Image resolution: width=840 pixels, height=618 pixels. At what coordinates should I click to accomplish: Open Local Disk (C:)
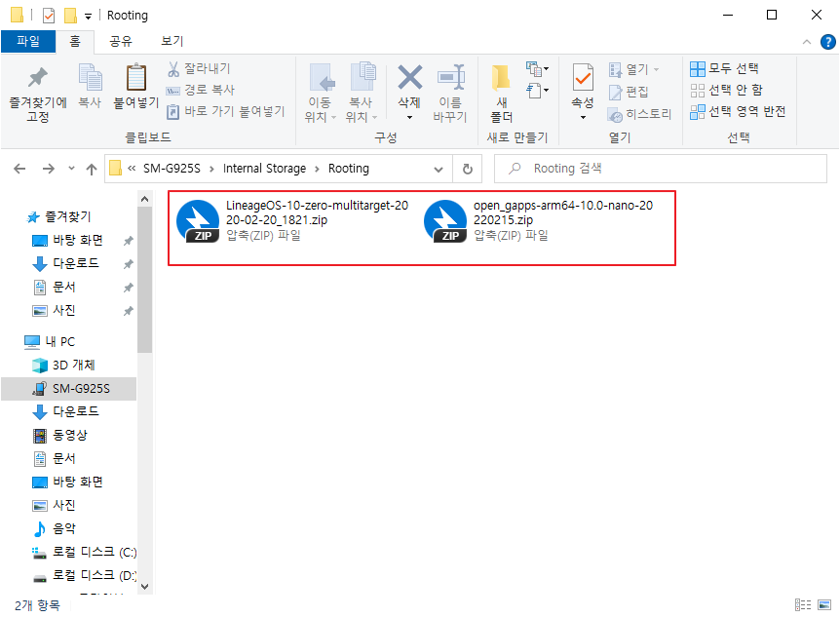coord(84,552)
